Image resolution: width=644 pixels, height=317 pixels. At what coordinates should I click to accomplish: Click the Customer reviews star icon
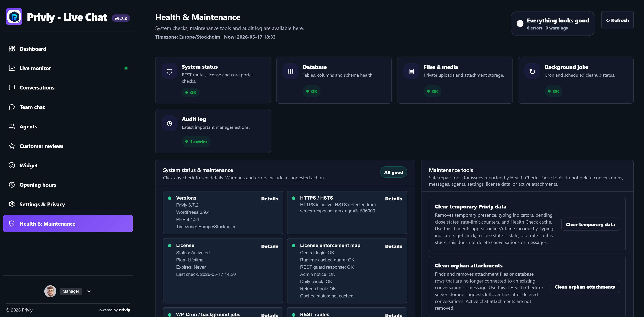12,146
